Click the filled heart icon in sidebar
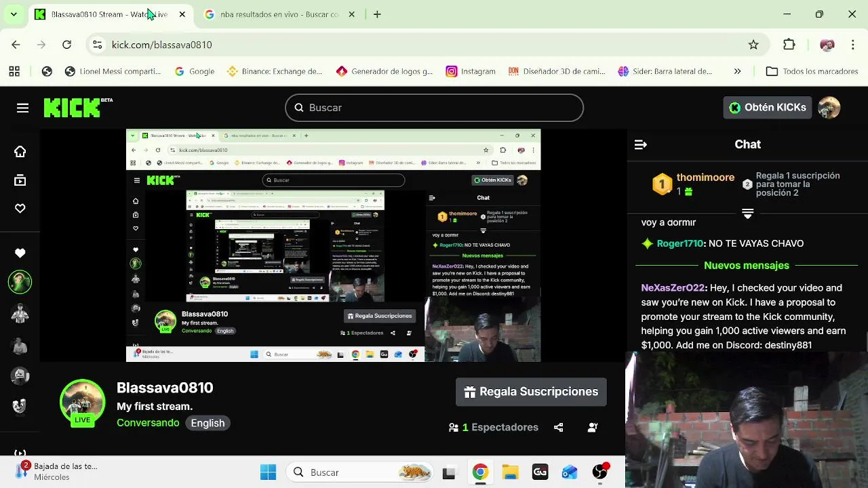The image size is (868, 488). pos(20,253)
